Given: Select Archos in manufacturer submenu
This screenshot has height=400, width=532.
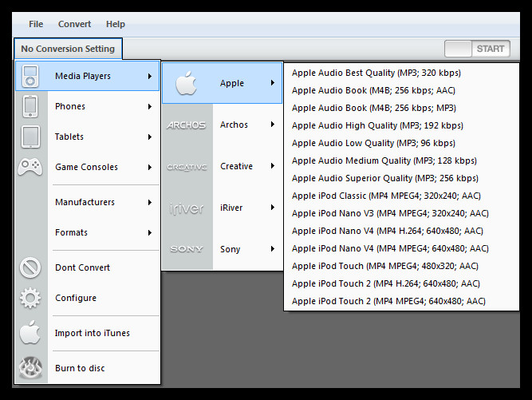Looking at the screenshot, I should [223, 125].
